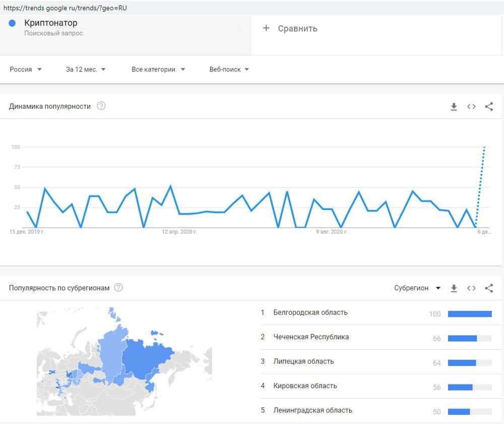504x424 pixels.
Task: Open the Чеченская Республика entry
Action: pos(311,337)
